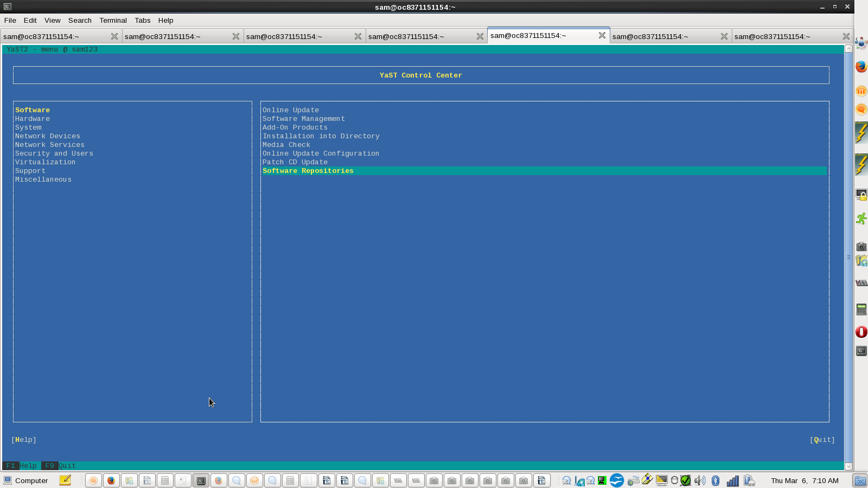Choose the Network Devices category
This screenshot has width=868, height=488.
[48, 136]
